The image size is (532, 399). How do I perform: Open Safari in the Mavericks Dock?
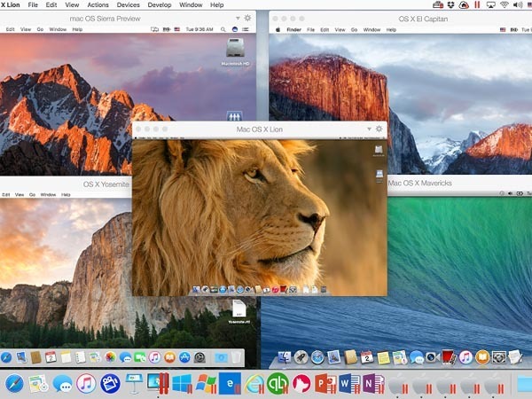point(317,357)
